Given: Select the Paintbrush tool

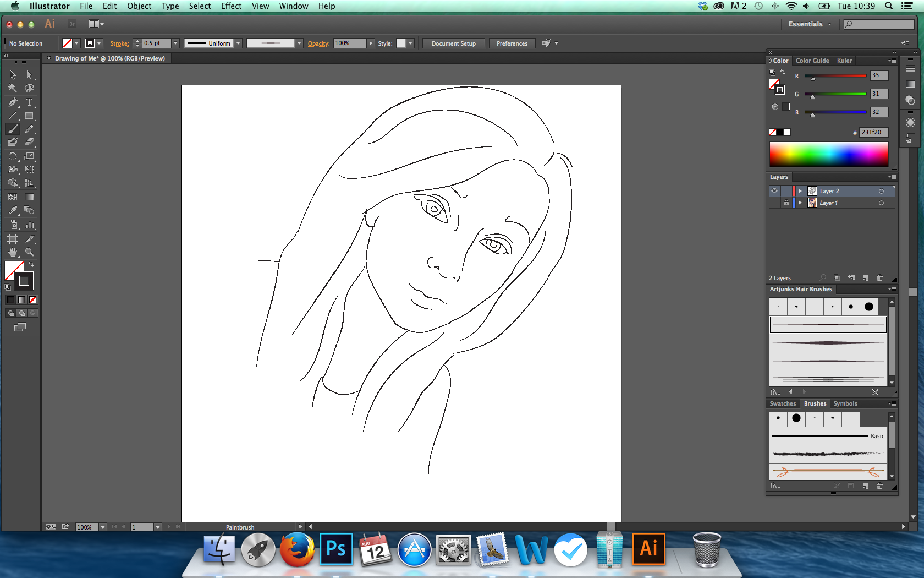Looking at the screenshot, I should coord(13,129).
